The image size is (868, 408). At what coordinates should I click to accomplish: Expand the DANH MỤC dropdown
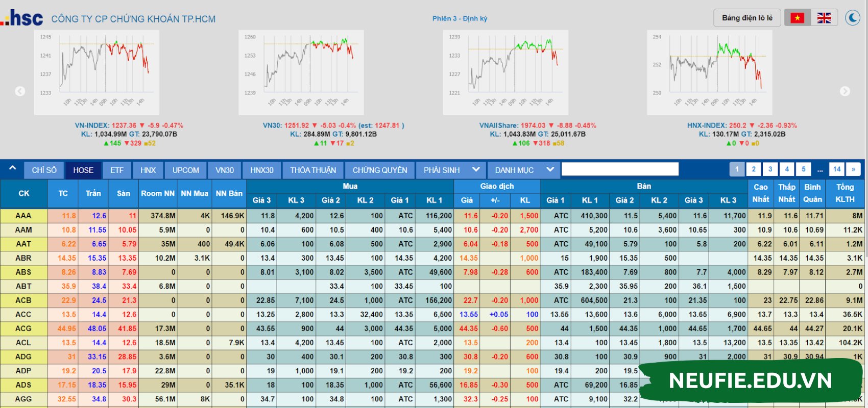(524, 170)
